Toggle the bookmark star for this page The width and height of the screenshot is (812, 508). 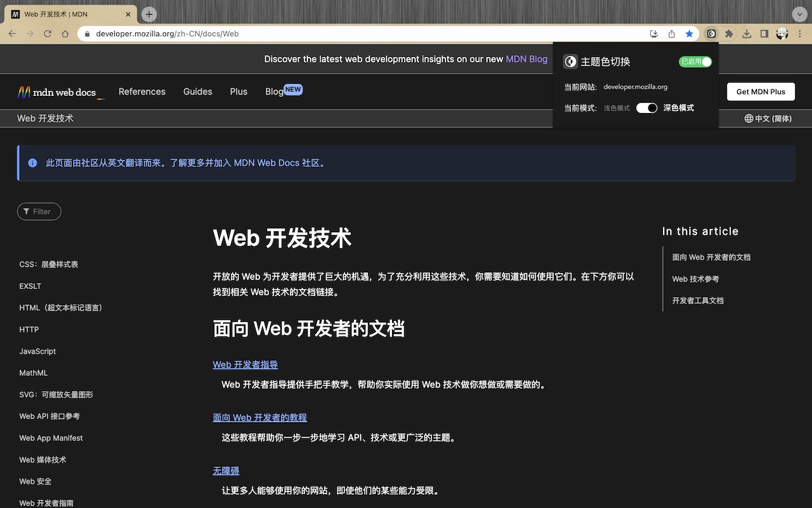click(x=690, y=34)
